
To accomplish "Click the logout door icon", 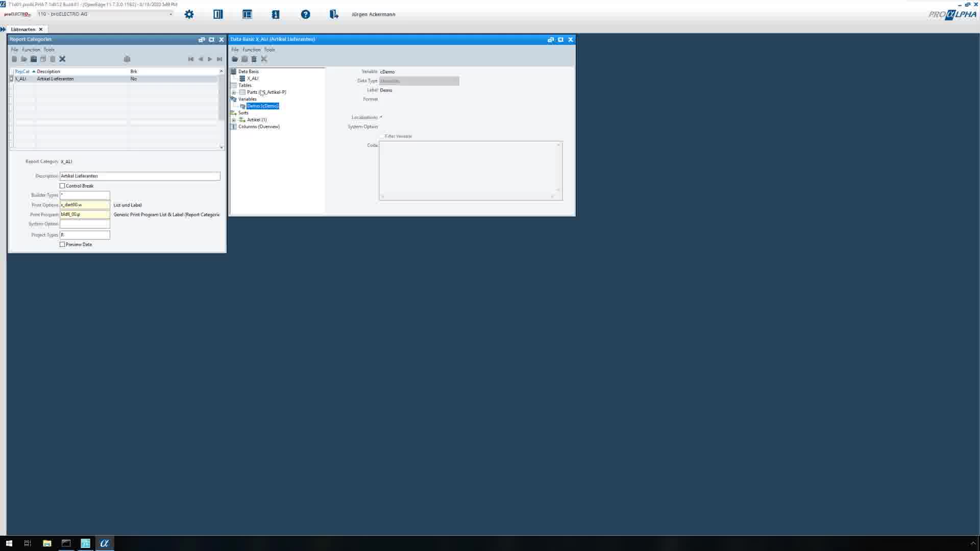I will coord(334,14).
